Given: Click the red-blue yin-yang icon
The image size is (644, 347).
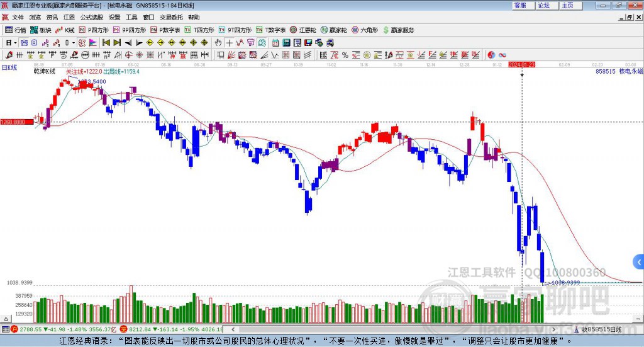Looking at the screenshot, I should coord(491,55).
